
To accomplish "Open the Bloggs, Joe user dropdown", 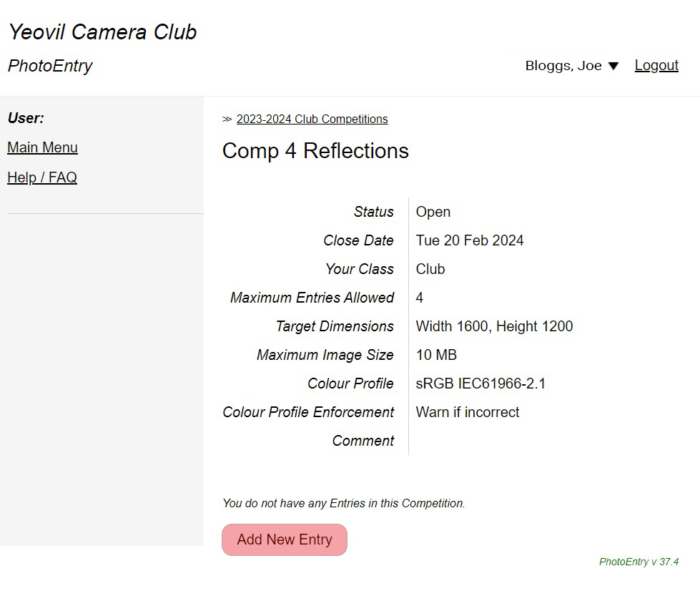I will [x=563, y=66].
